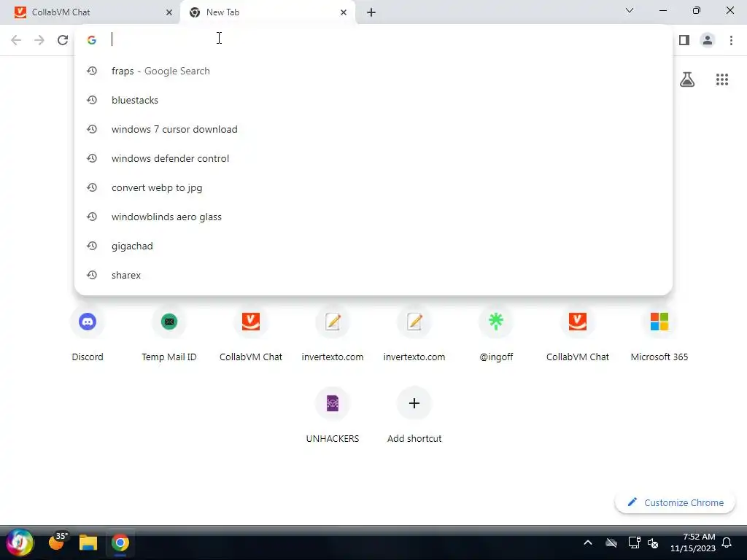Click the forward navigation arrow

pyautogui.click(x=39, y=40)
